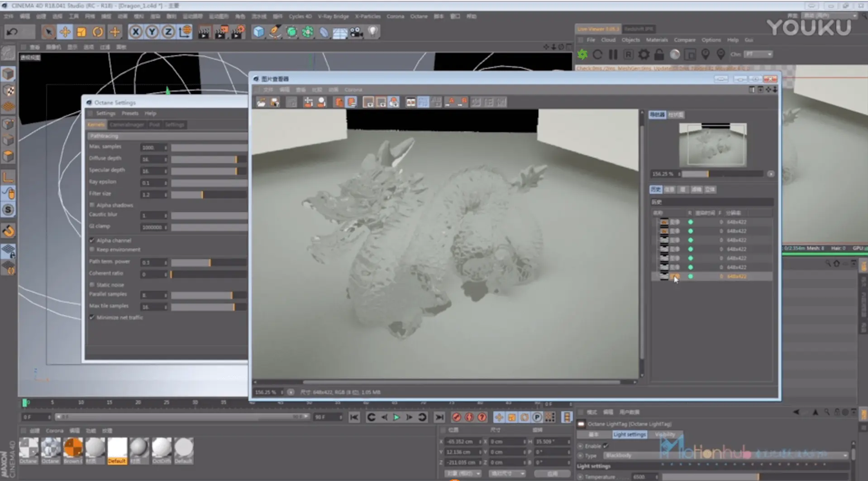Viewport: 868px width, 481px height.
Task: Open the Corona menu
Action: click(395, 16)
